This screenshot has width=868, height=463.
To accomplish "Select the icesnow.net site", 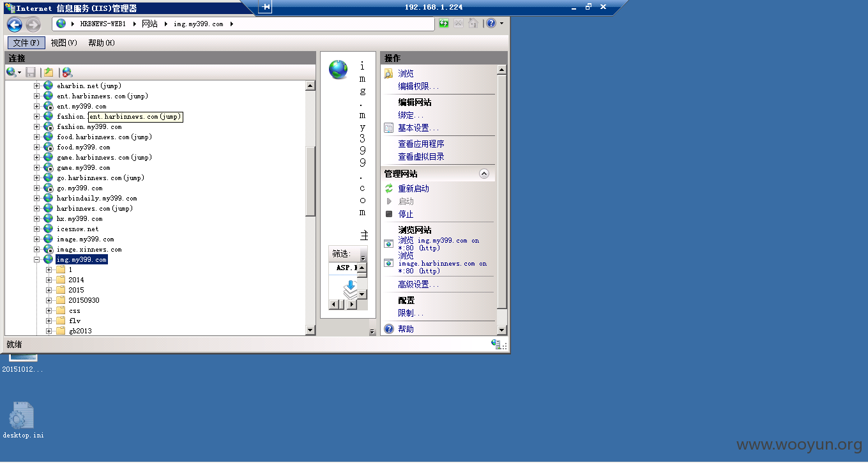I will (77, 229).
